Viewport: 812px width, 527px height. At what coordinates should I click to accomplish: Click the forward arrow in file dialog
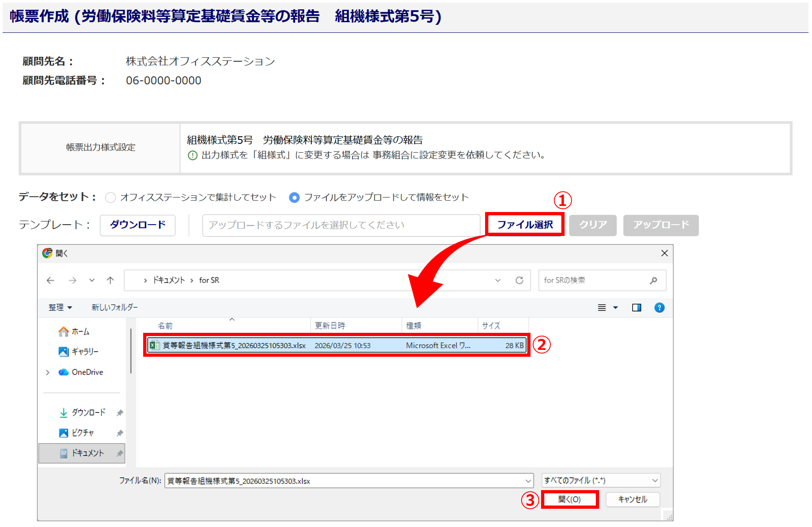pos(73,280)
